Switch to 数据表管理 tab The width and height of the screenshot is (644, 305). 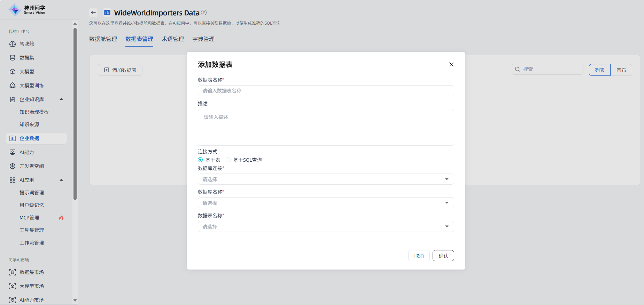pyautogui.click(x=139, y=39)
